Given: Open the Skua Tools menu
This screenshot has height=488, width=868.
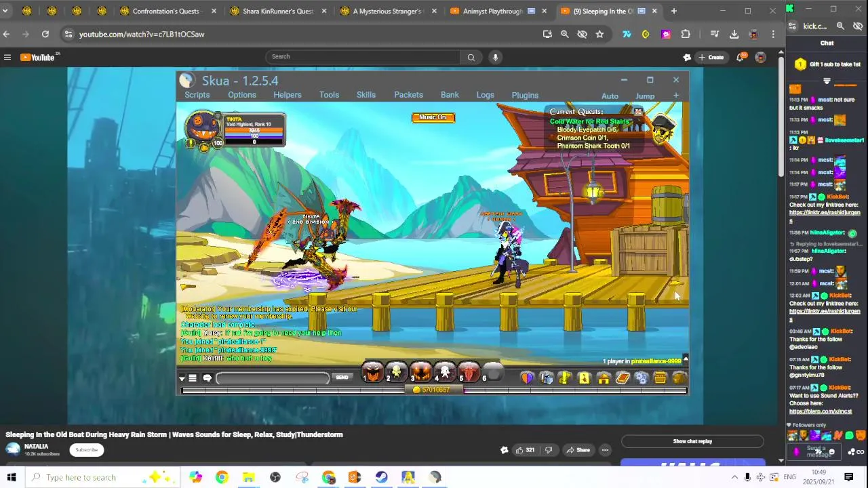Looking at the screenshot, I should [x=329, y=95].
